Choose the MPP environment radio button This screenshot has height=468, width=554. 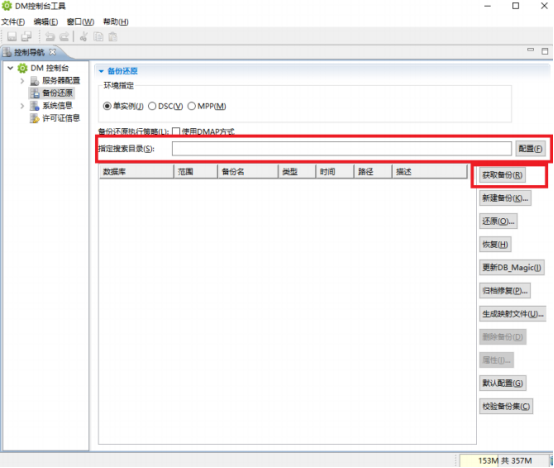[191, 106]
